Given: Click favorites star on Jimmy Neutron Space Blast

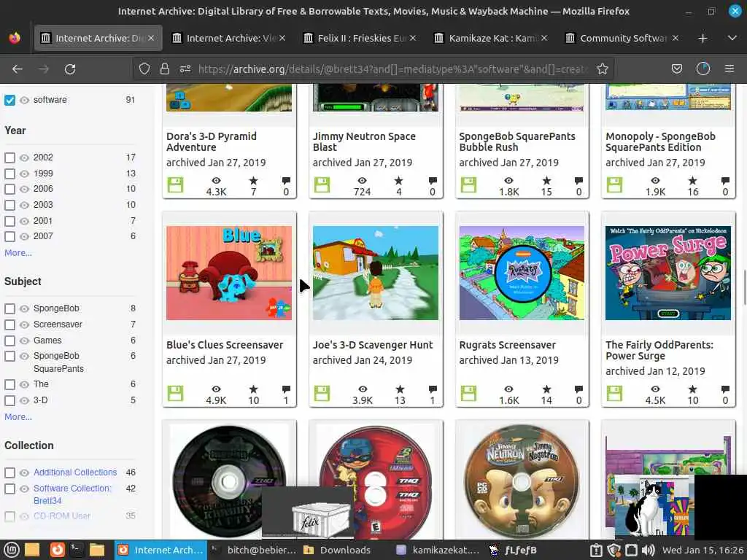Looking at the screenshot, I should (x=399, y=181).
